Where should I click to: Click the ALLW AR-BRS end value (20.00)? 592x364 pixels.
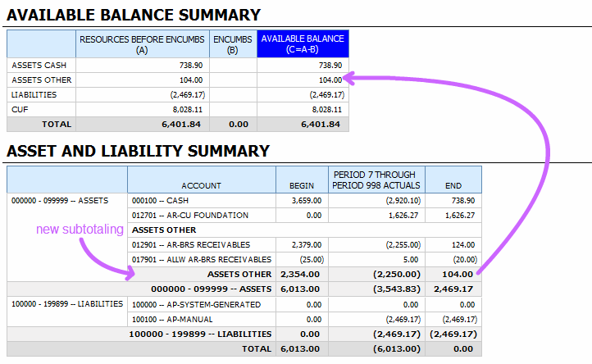pyautogui.click(x=465, y=259)
